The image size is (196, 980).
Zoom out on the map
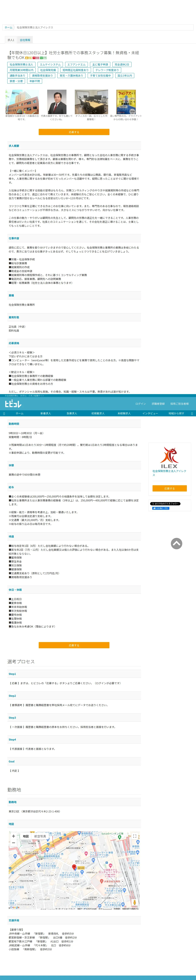coord(13,843)
